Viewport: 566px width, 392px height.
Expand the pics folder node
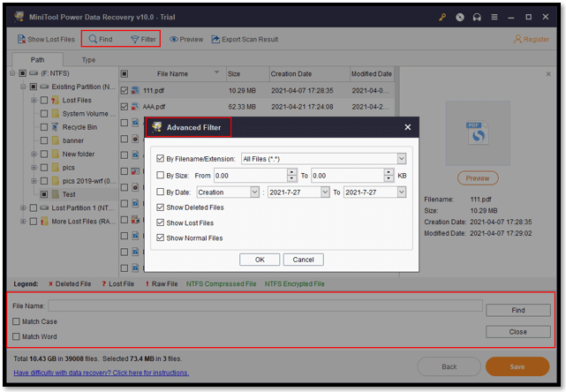[x=34, y=168]
